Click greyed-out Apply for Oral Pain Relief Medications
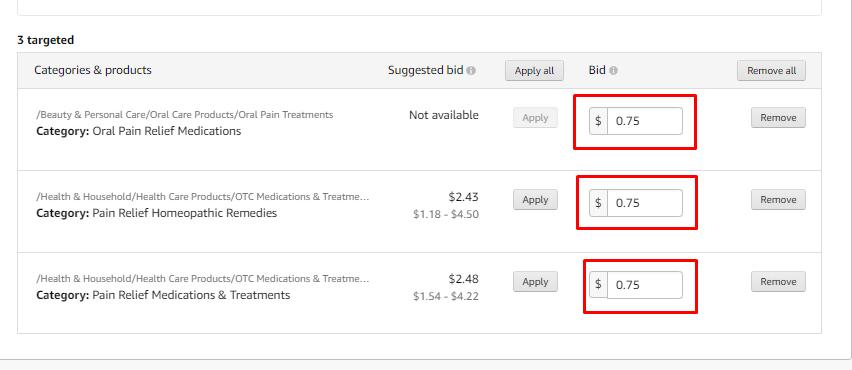The width and height of the screenshot is (852, 370). [x=535, y=118]
